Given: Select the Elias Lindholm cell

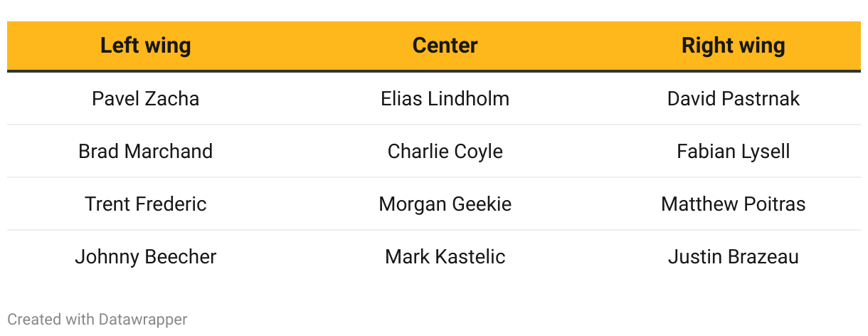Looking at the screenshot, I should click(445, 98).
